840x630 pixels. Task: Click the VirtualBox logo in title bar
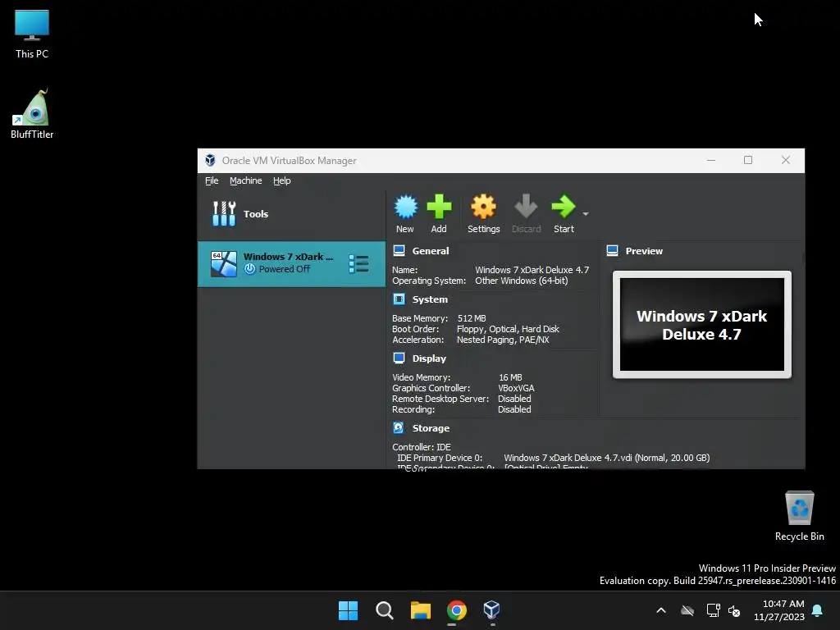tap(210, 160)
